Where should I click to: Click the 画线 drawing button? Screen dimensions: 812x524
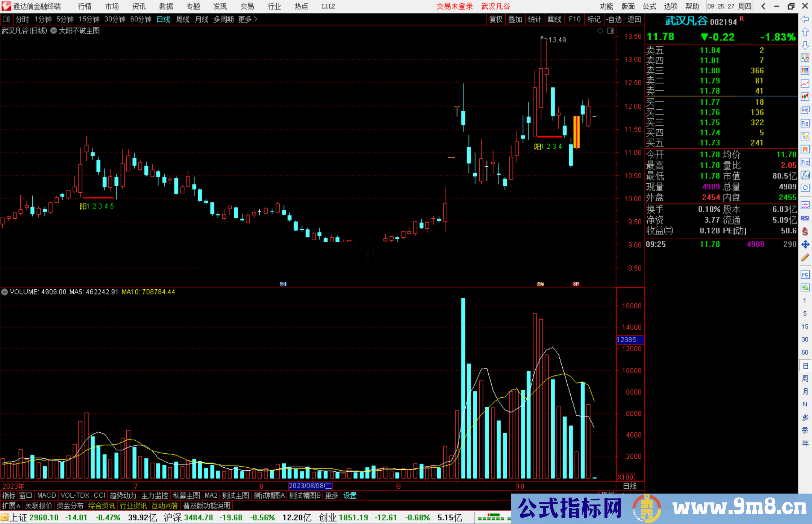coord(554,19)
